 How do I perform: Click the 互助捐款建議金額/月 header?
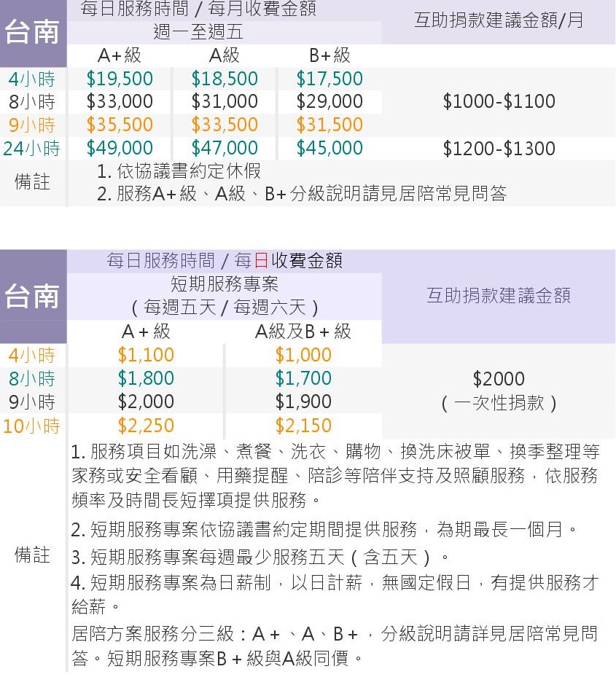499,20
